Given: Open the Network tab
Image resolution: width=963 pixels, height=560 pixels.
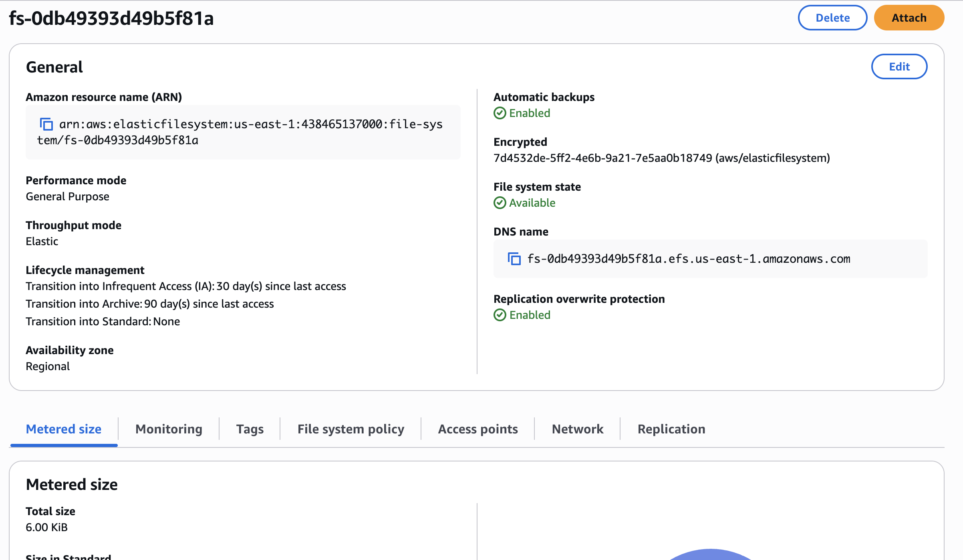Looking at the screenshot, I should (x=577, y=429).
